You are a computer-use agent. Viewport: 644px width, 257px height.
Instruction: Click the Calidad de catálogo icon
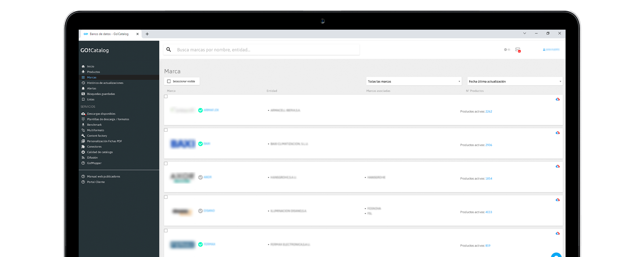click(83, 152)
